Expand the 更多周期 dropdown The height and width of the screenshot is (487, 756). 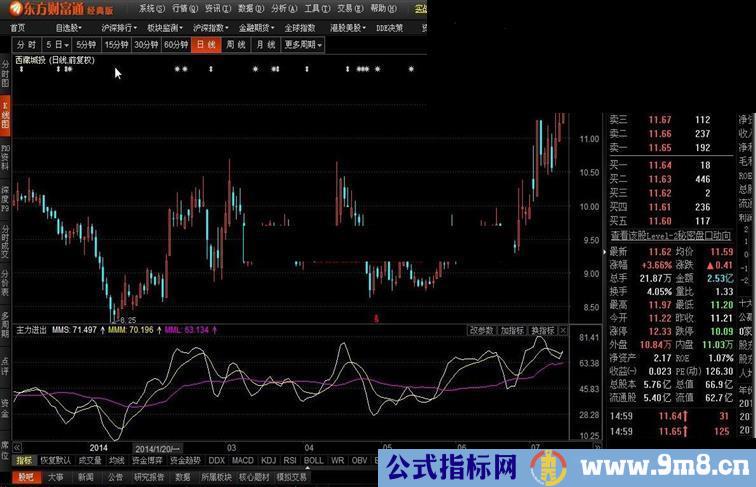point(303,45)
